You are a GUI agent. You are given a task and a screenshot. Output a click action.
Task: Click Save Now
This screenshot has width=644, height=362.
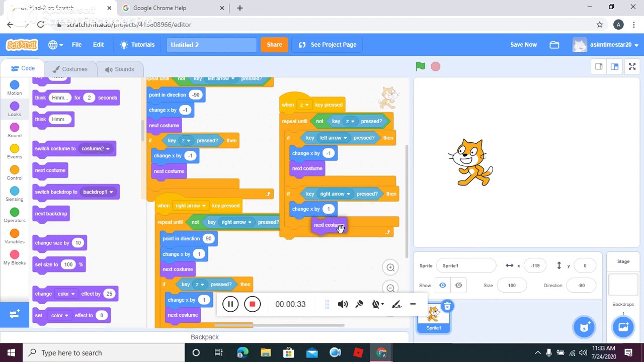click(x=523, y=45)
